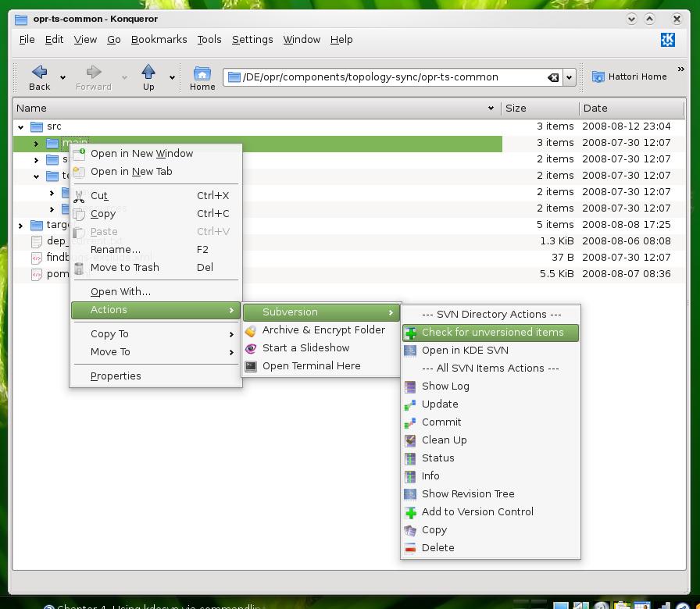Choose Rename... from context menu
The width and height of the screenshot is (700, 609).
(x=155, y=250)
